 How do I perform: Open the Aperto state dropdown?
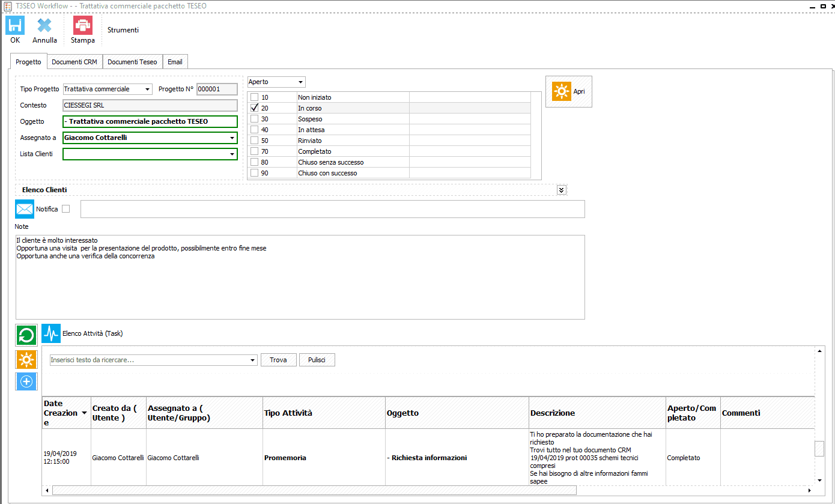point(300,82)
